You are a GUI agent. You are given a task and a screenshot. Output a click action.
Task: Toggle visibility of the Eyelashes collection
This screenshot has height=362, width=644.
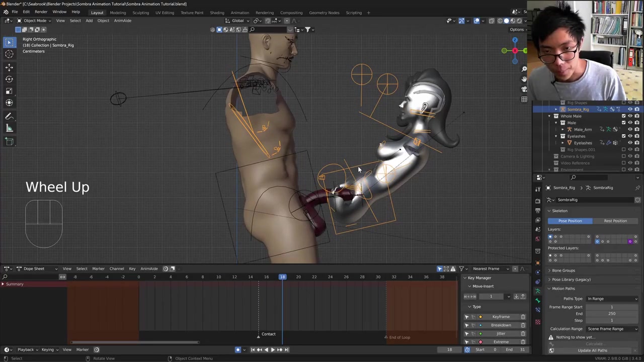(630, 136)
